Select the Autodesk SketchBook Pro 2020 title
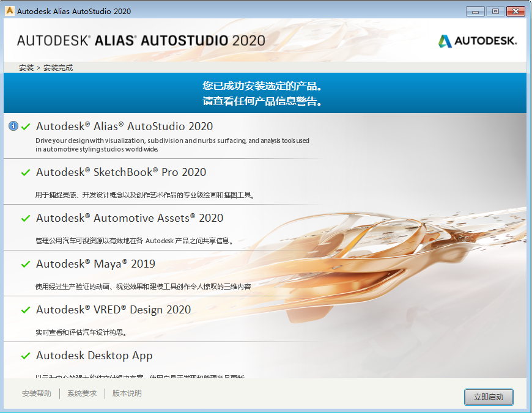This screenshot has height=413, width=532. 121,172
